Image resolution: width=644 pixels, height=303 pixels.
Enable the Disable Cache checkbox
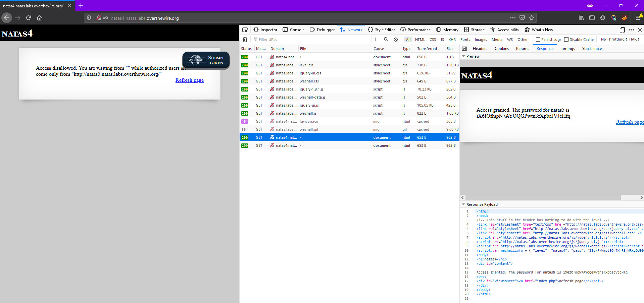point(566,40)
